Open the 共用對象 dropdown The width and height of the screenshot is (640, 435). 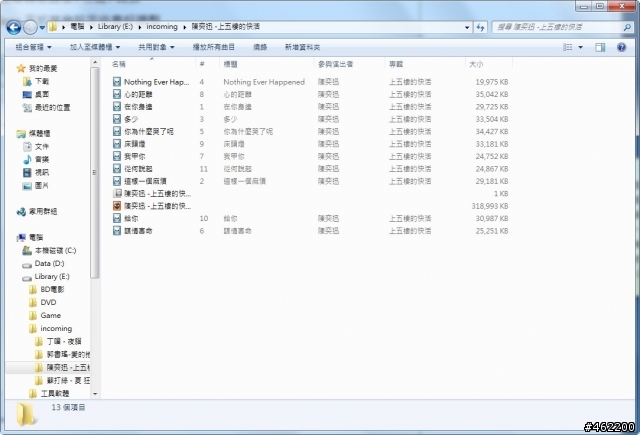(156, 47)
